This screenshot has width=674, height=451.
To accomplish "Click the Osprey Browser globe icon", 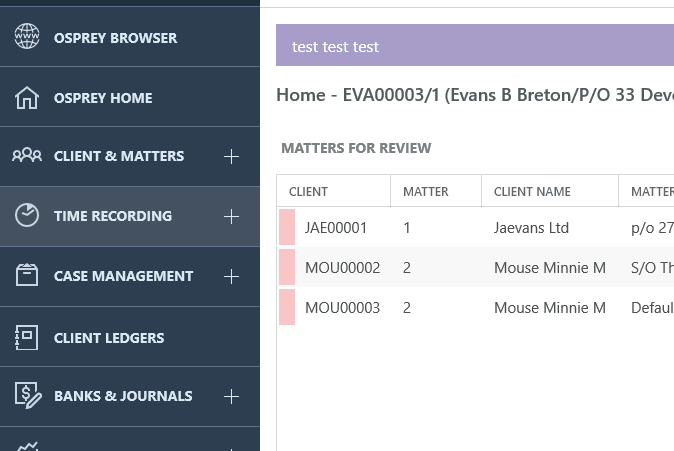I will (27, 37).
